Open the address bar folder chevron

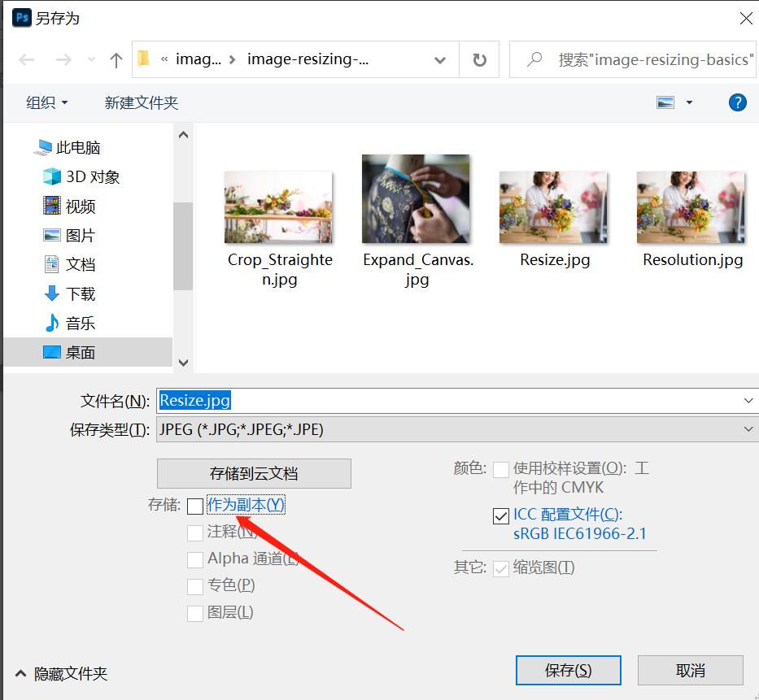coord(439,59)
